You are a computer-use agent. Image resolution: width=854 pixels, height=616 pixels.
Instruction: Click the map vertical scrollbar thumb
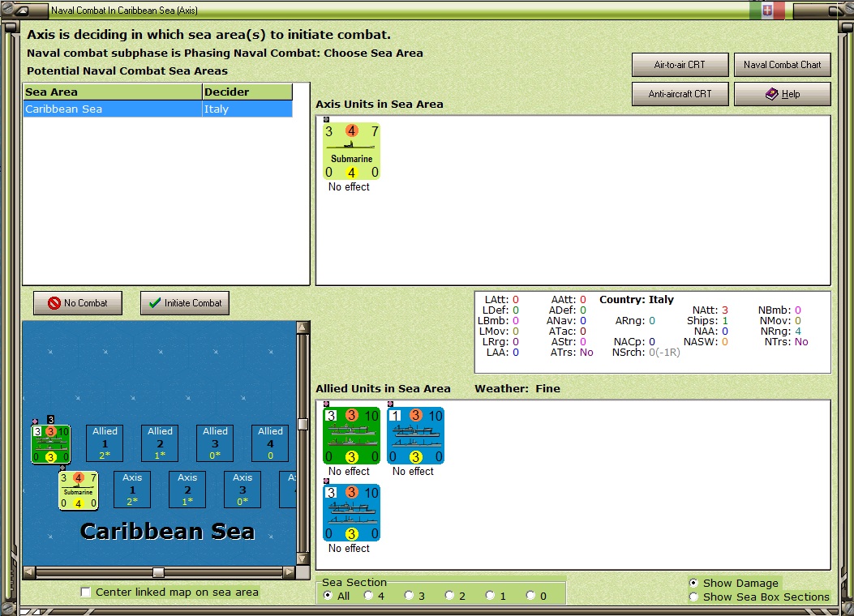point(303,424)
